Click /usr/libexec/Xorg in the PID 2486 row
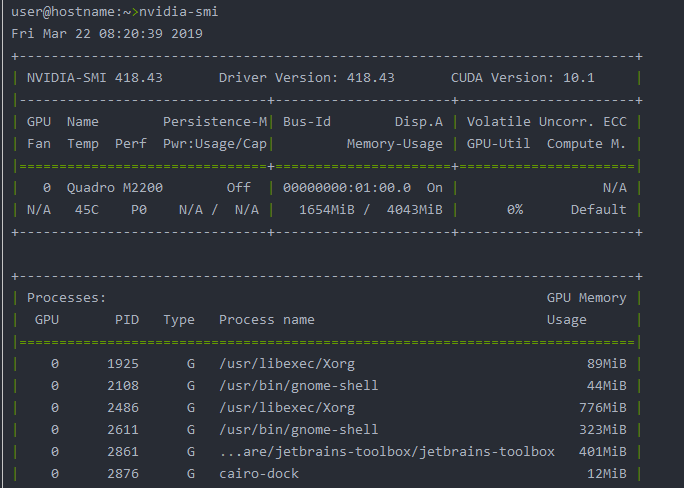 click(x=287, y=407)
